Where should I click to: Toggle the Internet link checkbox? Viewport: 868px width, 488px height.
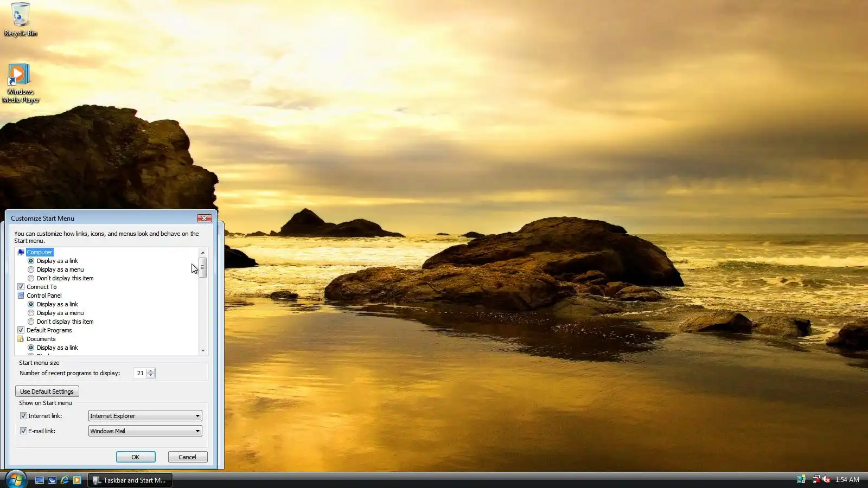pos(23,416)
